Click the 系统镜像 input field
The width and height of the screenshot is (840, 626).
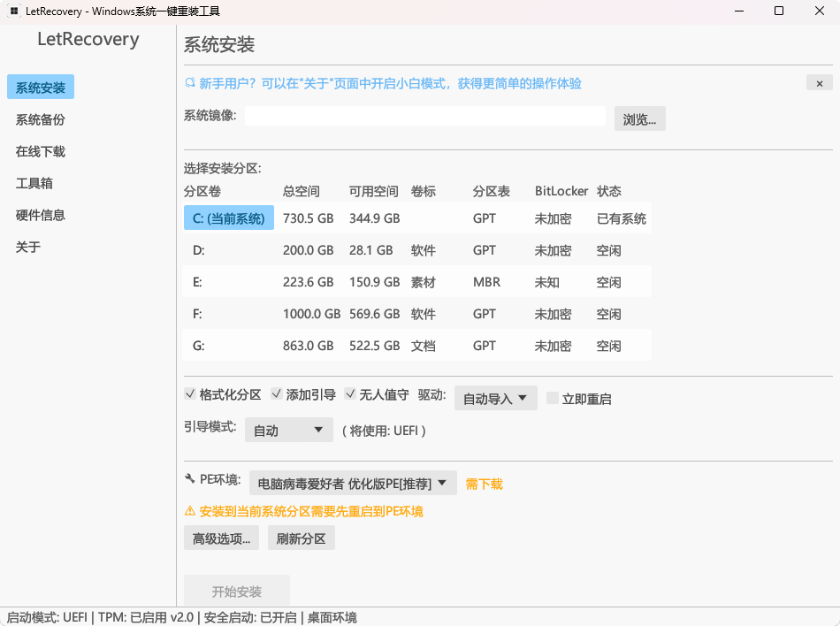point(424,116)
